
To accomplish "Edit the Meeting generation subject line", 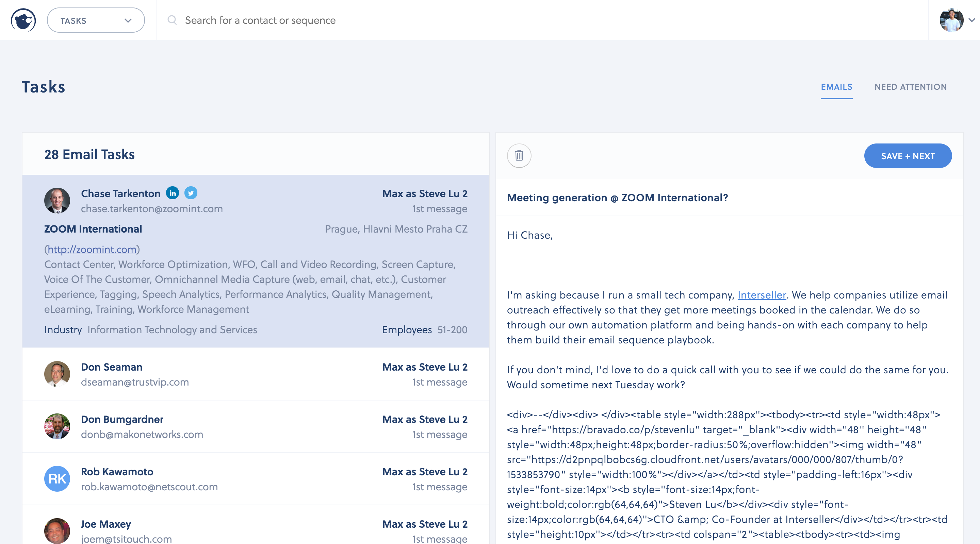I will (617, 198).
